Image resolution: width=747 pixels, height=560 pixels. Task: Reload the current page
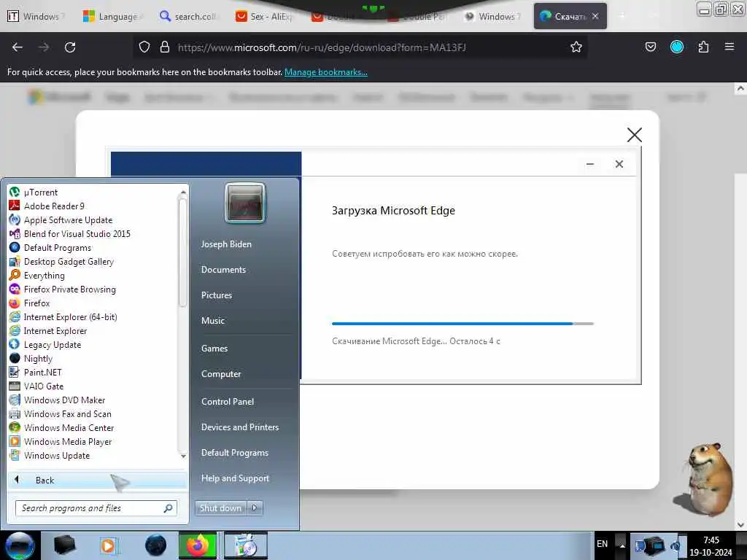70,47
